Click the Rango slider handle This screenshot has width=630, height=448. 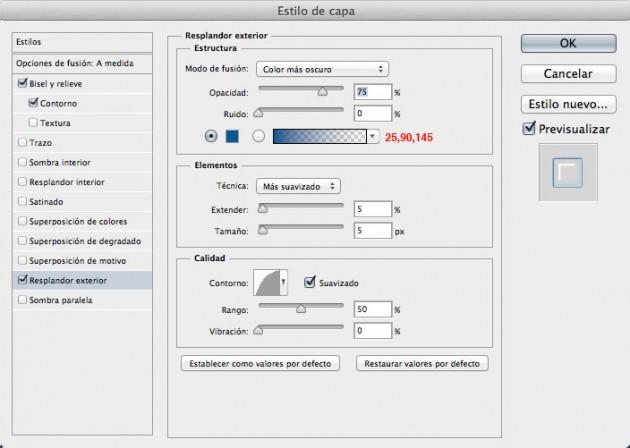[x=301, y=309]
